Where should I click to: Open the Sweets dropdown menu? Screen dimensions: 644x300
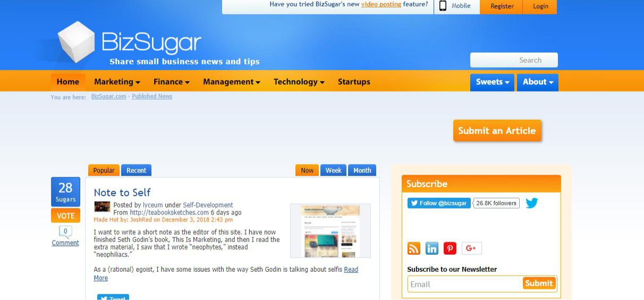[493, 82]
